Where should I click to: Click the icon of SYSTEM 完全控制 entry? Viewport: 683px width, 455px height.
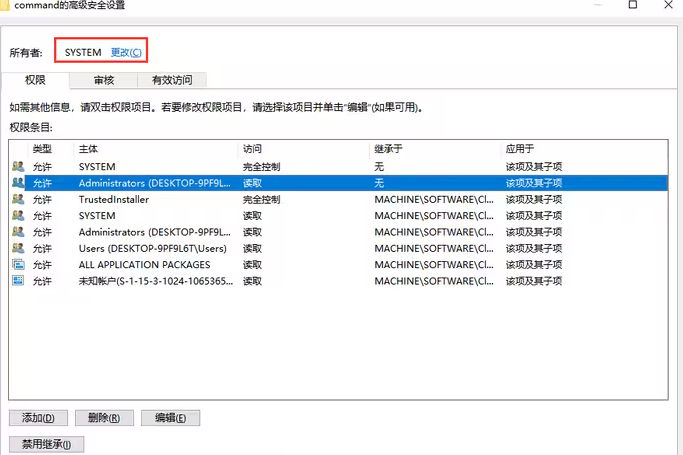tap(18, 167)
